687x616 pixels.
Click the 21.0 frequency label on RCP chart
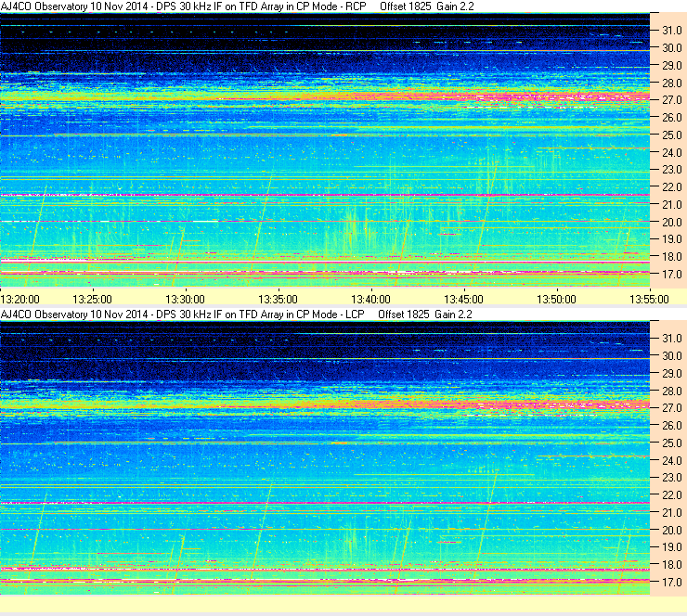(672, 204)
